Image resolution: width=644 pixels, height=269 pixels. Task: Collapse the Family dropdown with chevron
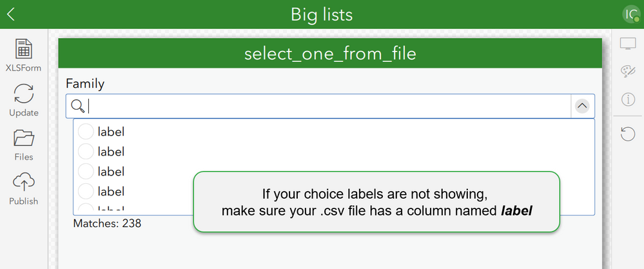pos(582,106)
